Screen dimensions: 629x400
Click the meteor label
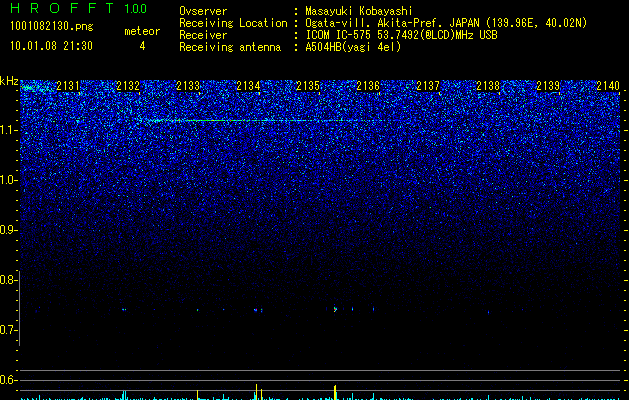pos(142,31)
